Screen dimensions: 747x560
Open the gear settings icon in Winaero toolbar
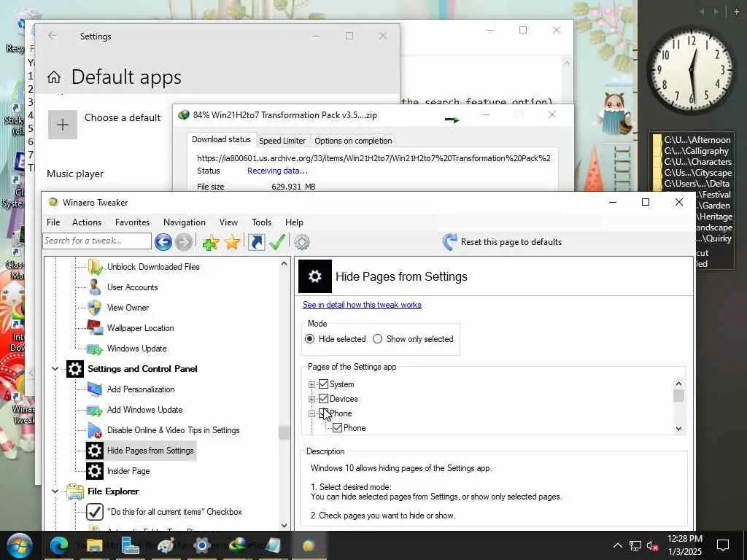coord(302,242)
